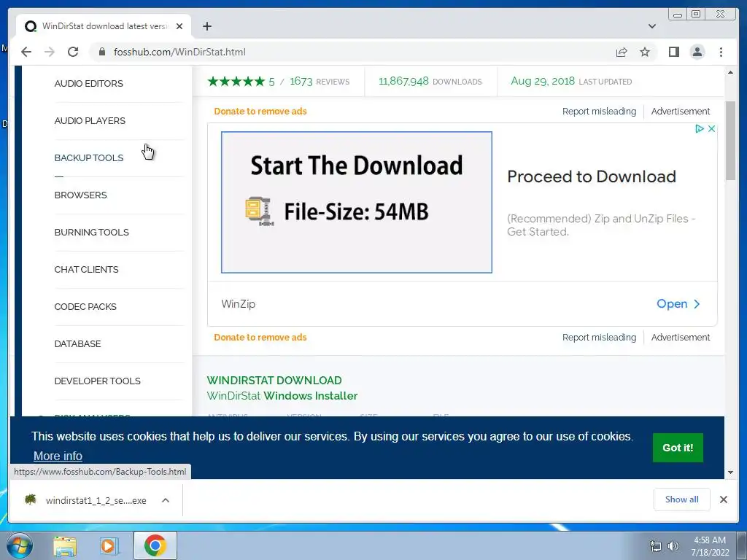Launch Windows Media Player from taskbar
The image size is (747, 560).
[109, 545]
